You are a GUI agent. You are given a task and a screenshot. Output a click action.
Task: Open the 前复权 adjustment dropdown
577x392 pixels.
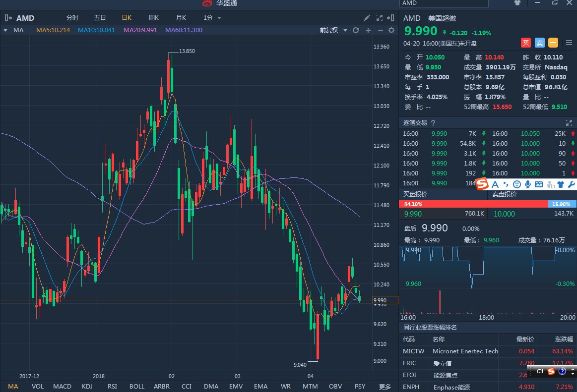332,30
